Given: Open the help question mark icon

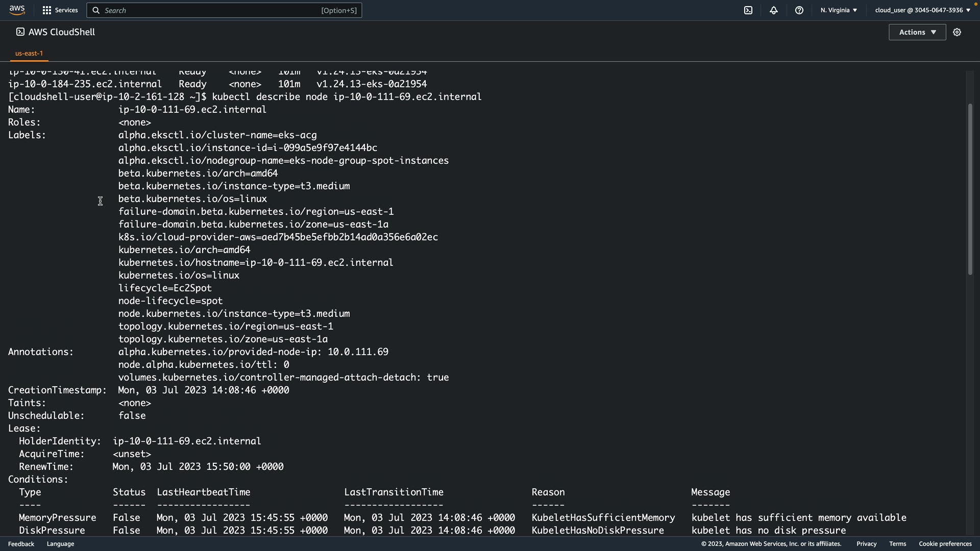Looking at the screenshot, I should pos(799,10).
